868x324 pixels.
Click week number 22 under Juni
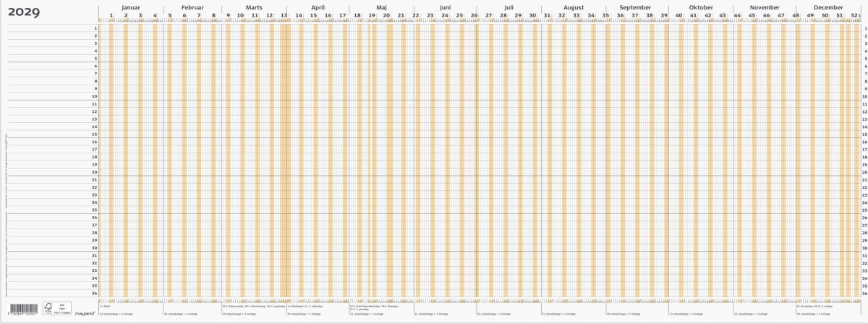coord(416,15)
